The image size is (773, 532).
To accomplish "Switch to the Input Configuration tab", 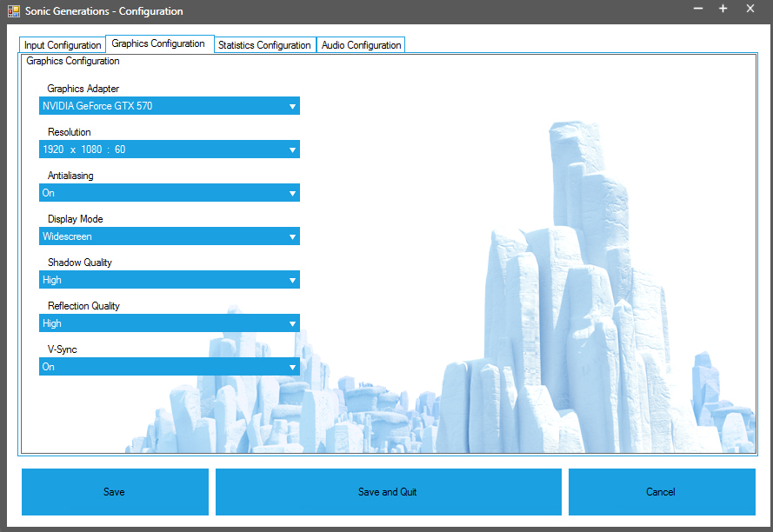I will click(x=63, y=45).
